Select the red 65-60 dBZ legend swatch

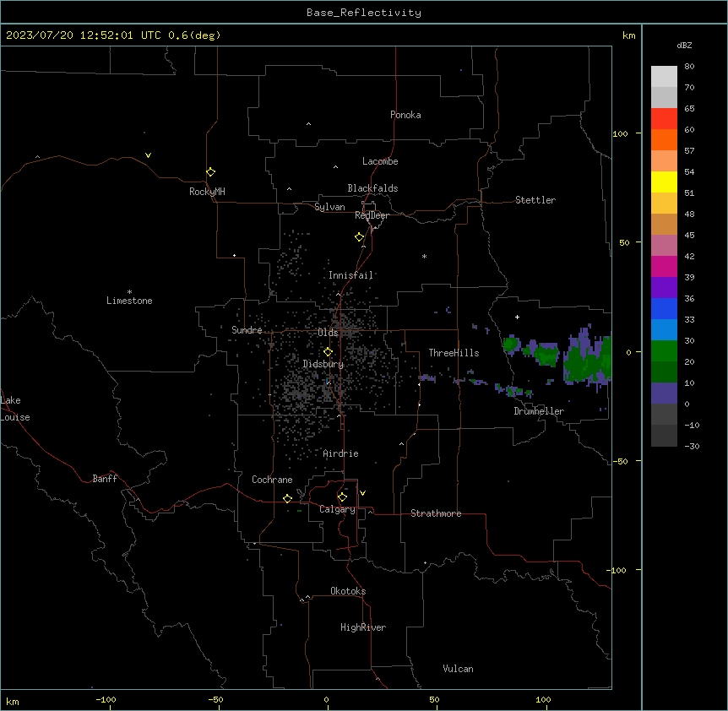point(664,118)
